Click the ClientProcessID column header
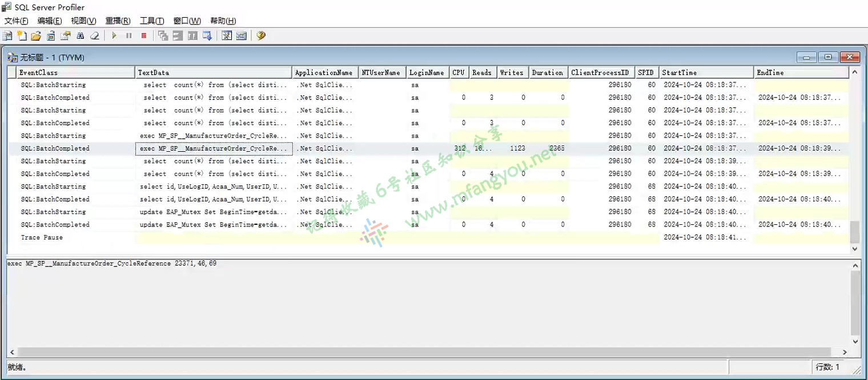Screen dimensions: 868x380 click(x=602, y=72)
